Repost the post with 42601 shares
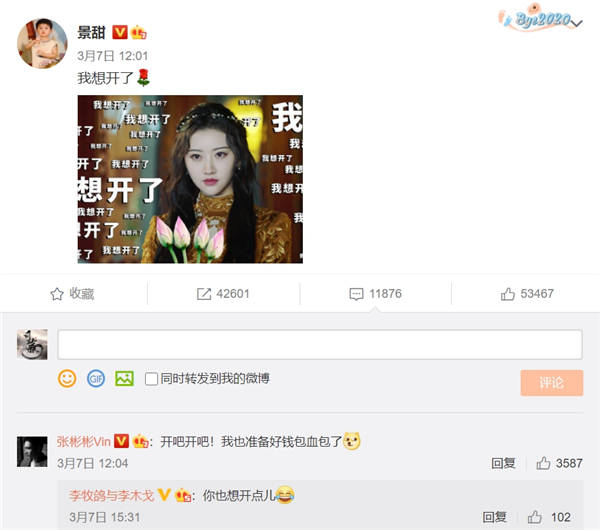This screenshot has height=530, width=600. click(223, 294)
